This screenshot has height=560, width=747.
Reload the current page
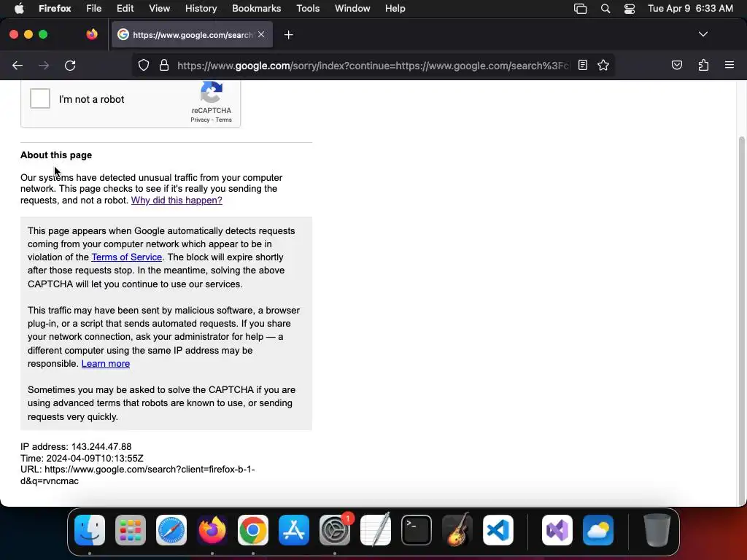[70, 66]
